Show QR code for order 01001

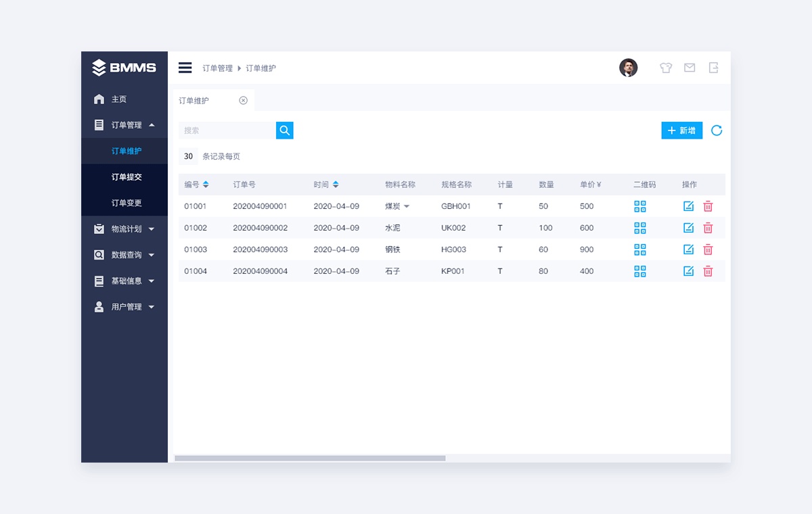640,206
